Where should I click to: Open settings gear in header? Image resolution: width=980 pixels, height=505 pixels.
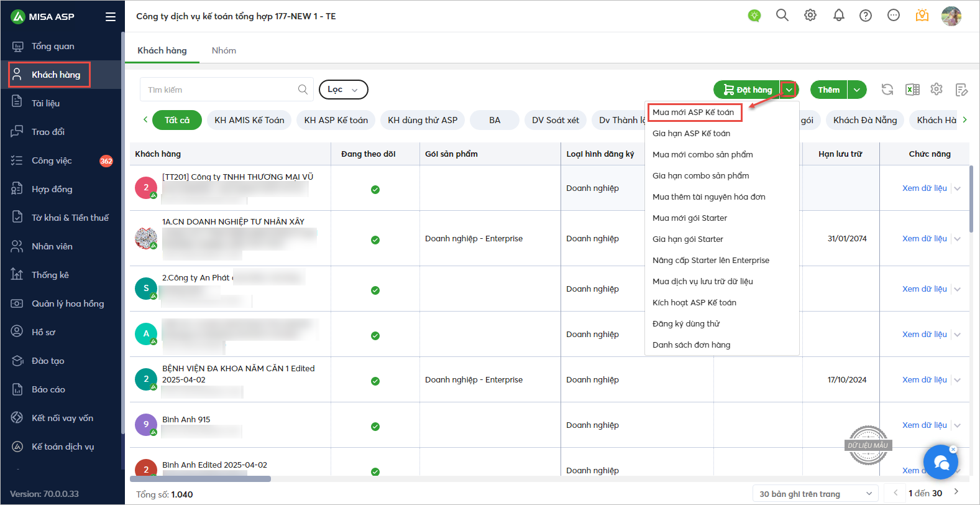tap(810, 16)
